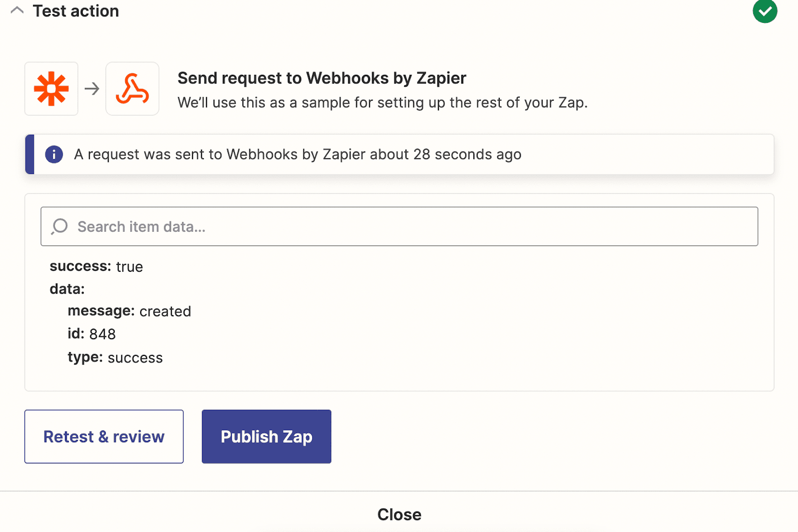Click Close at the bottom

pos(399,514)
